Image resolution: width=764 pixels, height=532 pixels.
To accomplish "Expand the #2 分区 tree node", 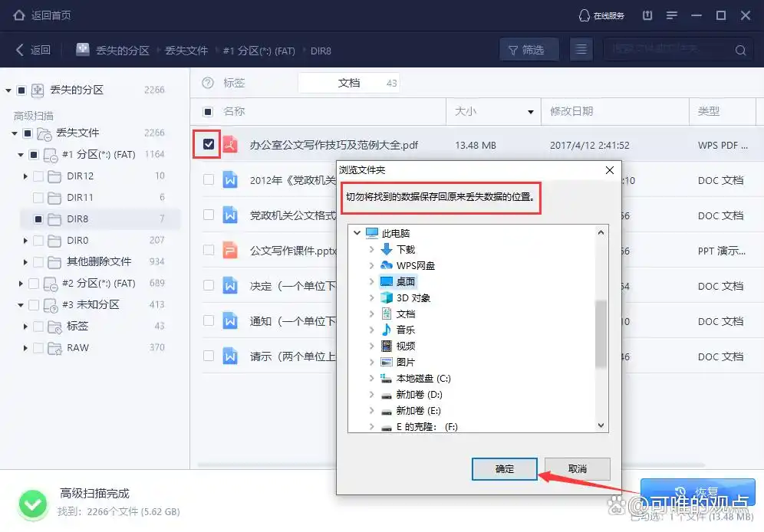I will (21, 284).
